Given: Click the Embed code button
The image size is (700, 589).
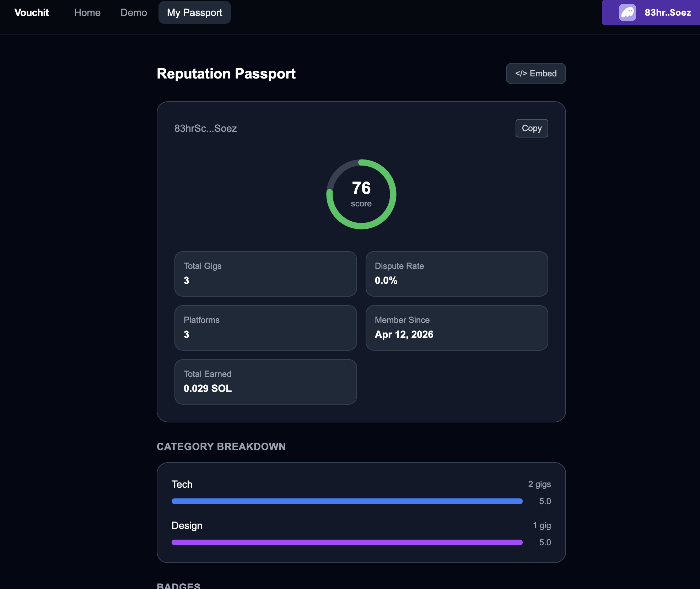Looking at the screenshot, I should [535, 74].
